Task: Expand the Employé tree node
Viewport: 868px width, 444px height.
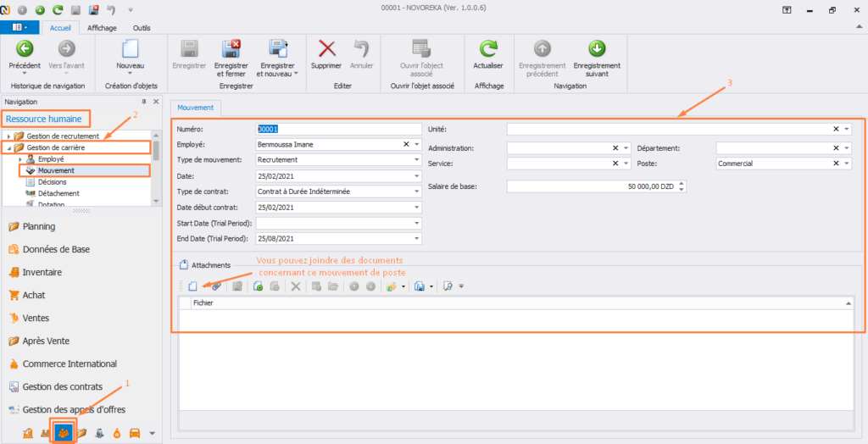Action: [x=20, y=159]
